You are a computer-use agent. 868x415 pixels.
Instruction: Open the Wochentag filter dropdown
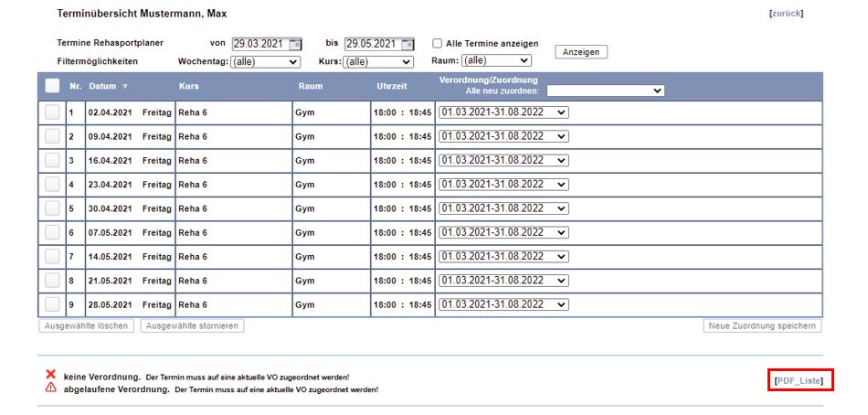(265, 62)
